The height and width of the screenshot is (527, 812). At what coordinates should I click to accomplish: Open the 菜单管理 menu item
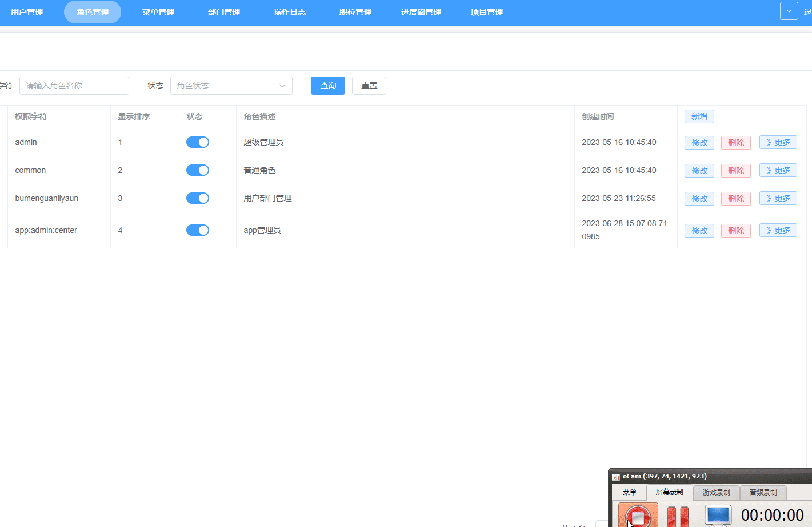tap(158, 12)
